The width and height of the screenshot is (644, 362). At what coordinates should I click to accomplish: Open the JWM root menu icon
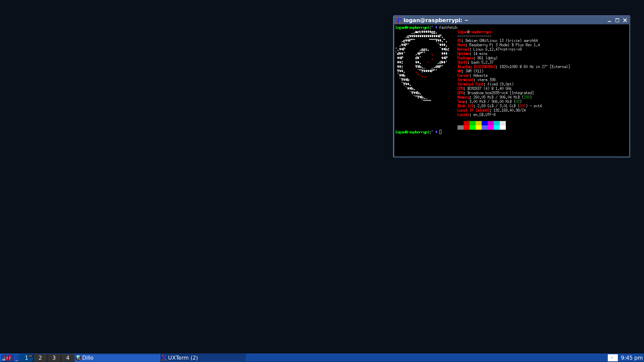(x=7, y=358)
